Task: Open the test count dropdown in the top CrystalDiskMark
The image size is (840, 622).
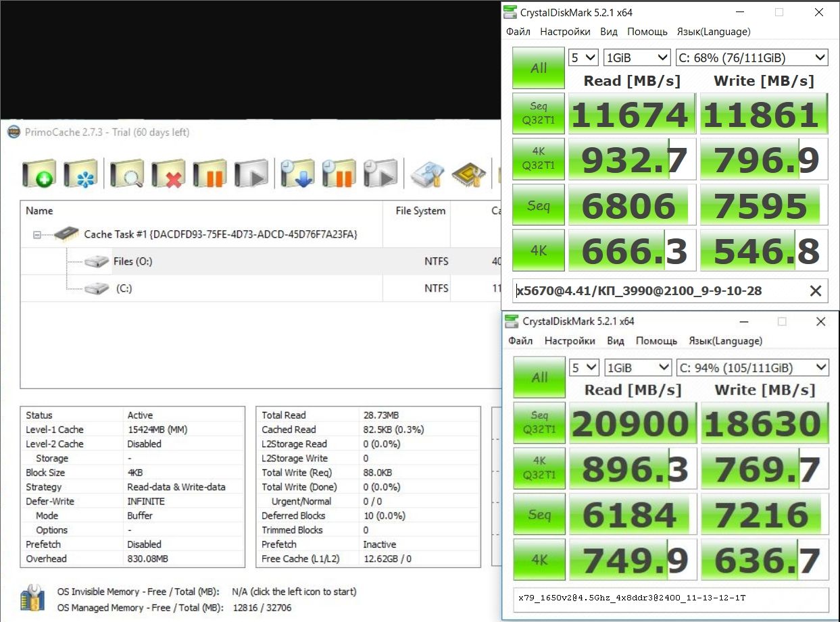Action: [583, 57]
